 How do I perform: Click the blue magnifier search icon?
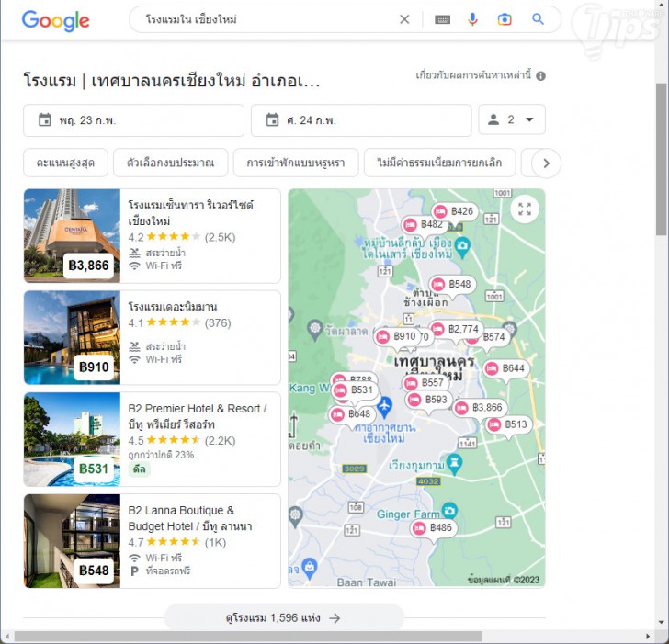click(x=538, y=18)
